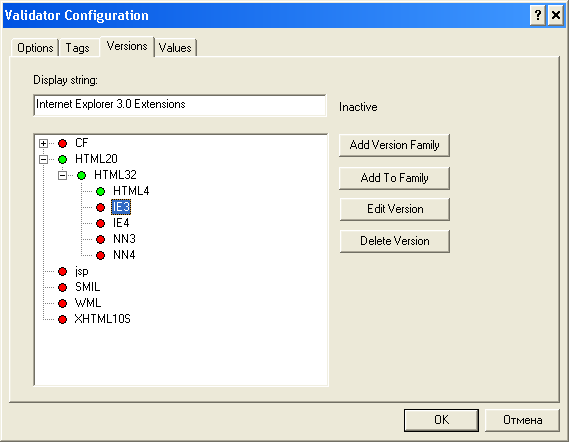Screen dimensions: 569x442
Task: Click into the Display string text field
Action: point(180,105)
